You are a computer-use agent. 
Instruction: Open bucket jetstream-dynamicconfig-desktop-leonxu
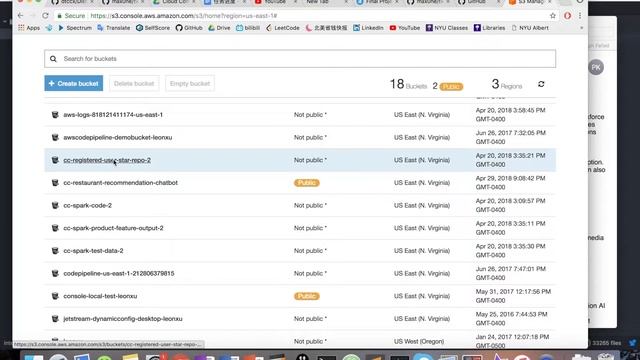123,319
